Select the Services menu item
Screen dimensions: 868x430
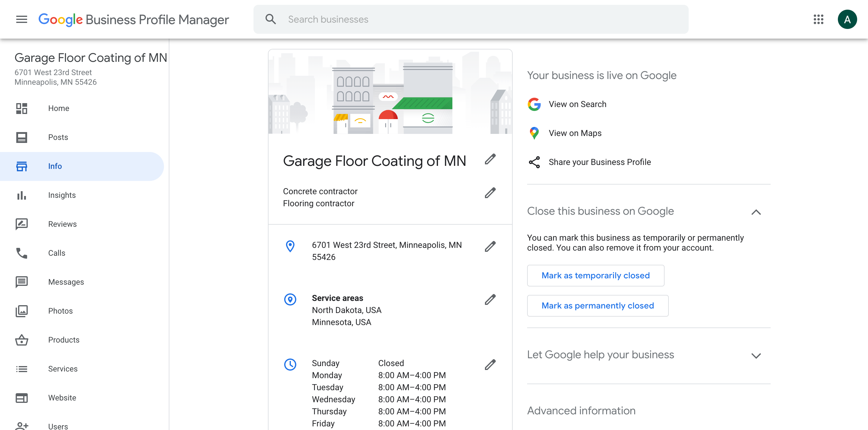63,368
